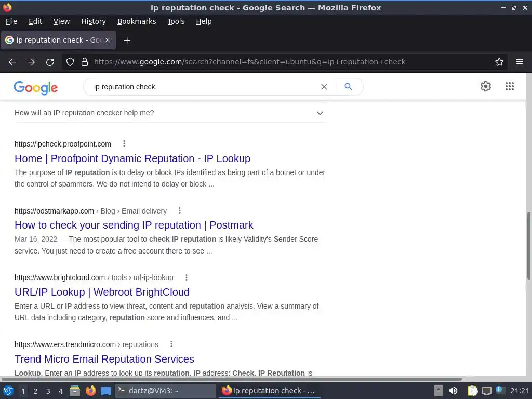Switch to workspace 3 in taskbar
Image resolution: width=532 pixels, height=399 pixels.
(48, 391)
